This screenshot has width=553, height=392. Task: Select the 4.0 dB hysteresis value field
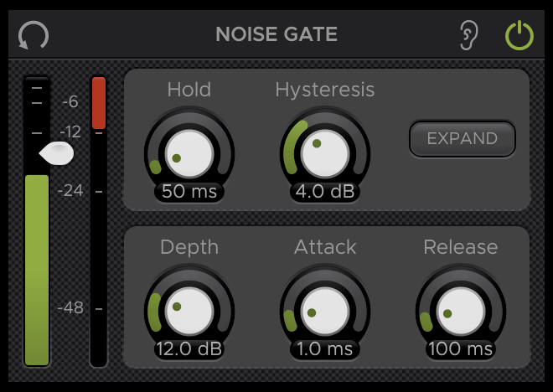(x=325, y=192)
